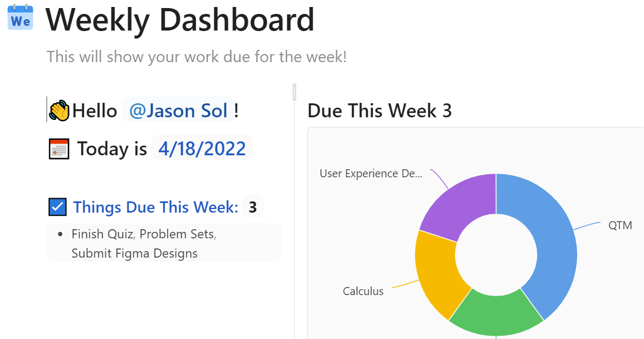This screenshot has width=644, height=339.
Task: Click the Weekly Dashboard page title
Action: coord(180,20)
